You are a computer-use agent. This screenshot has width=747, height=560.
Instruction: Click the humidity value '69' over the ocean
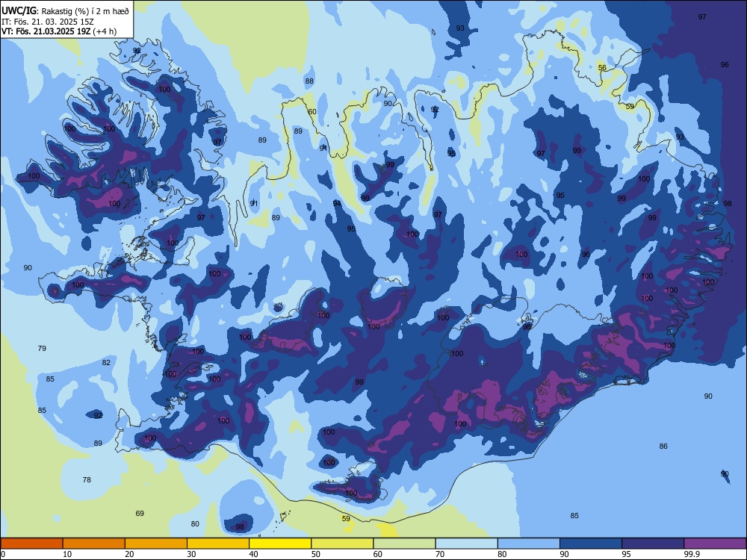tap(140, 514)
